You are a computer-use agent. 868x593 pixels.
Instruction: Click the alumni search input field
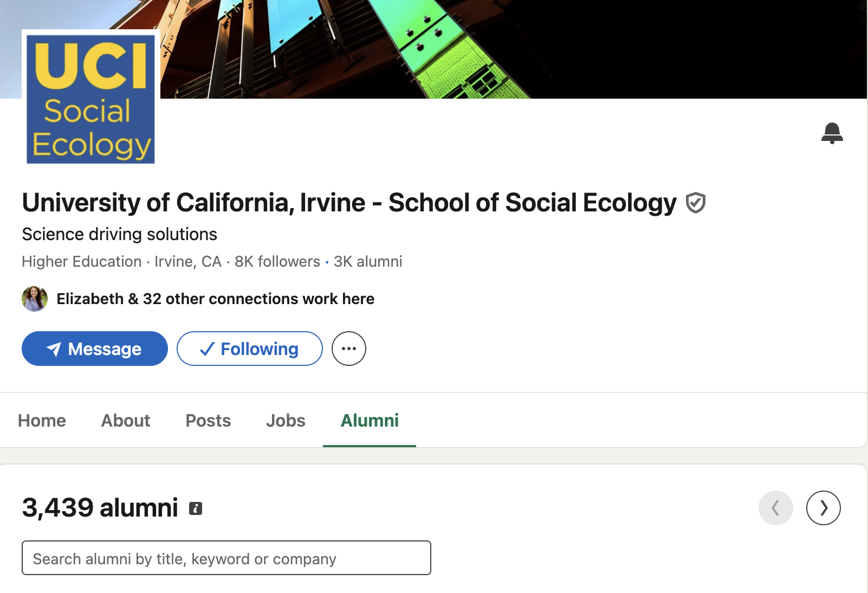(226, 558)
